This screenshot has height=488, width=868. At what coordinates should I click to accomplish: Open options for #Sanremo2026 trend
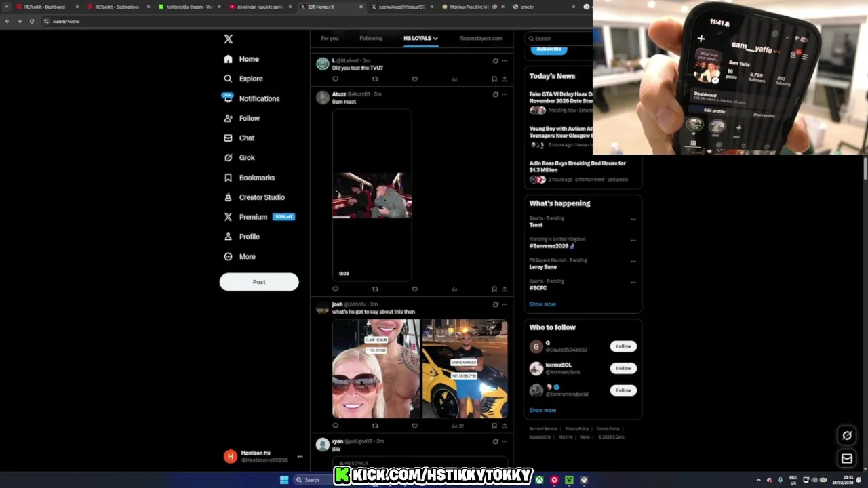point(633,240)
